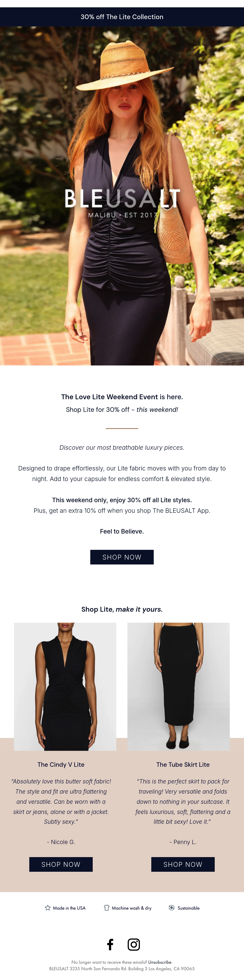
Task: Click The Tube Skirt Lite product title
Action: [x=183, y=764]
